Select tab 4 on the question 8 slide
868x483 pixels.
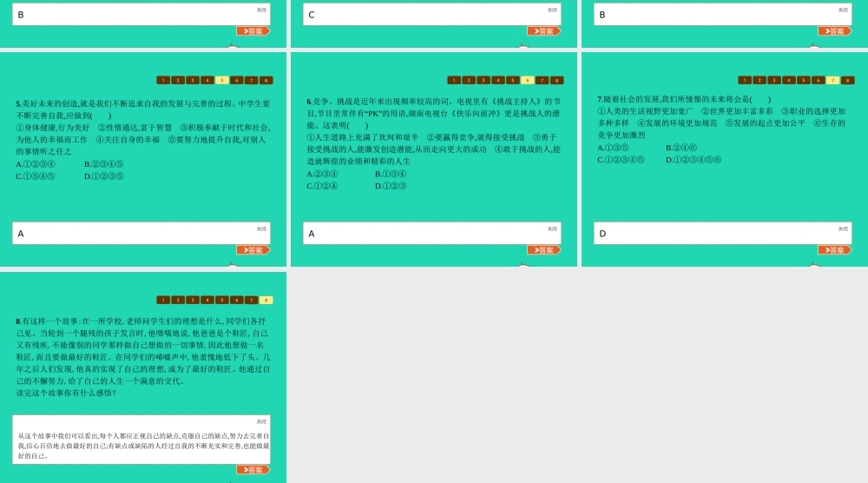pos(207,301)
